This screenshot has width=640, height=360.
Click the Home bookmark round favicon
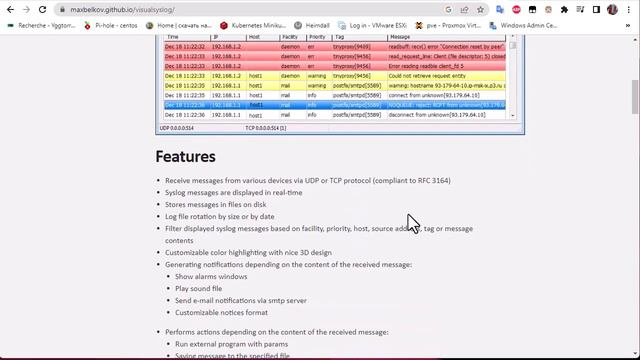coord(150,25)
